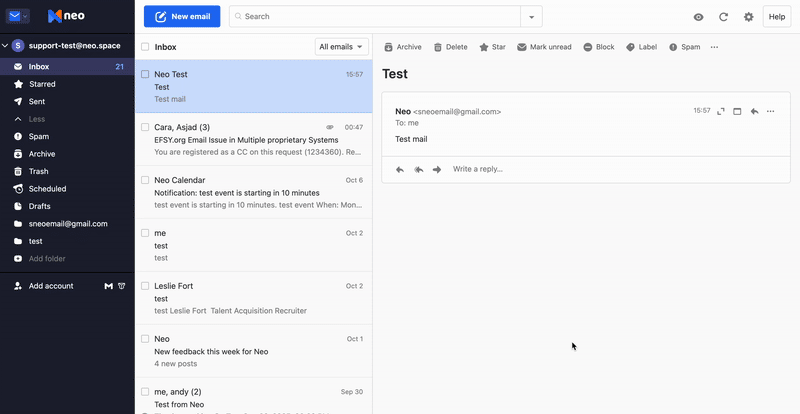Check the select-all Inbox checkbox
The width and height of the screenshot is (800, 414).
pyautogui.click(x=145, y=47)
